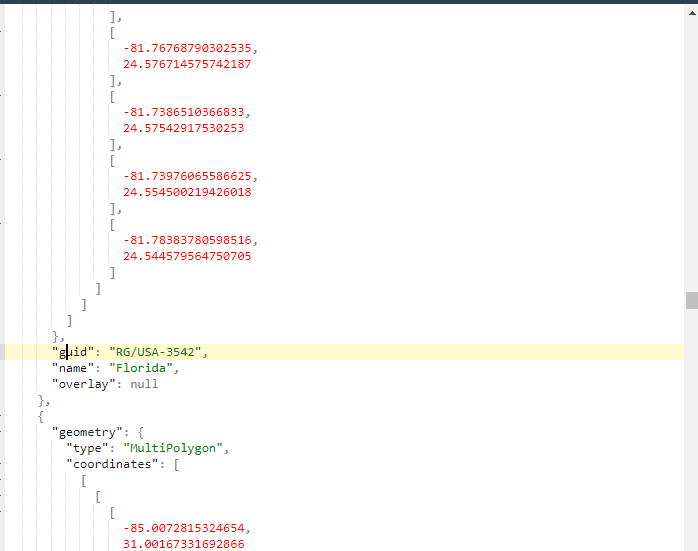Click the value -81.73976065586625

pos(187,176)
